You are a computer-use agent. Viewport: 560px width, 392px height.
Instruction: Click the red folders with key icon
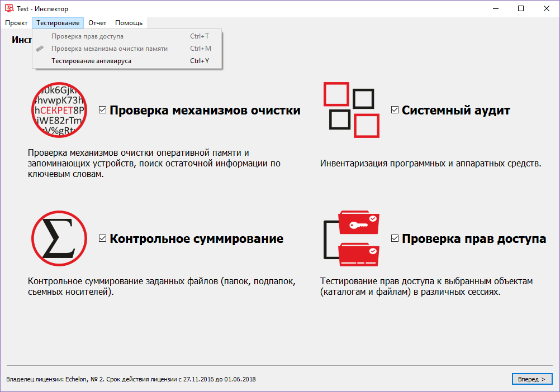click(x=350, y=238)
